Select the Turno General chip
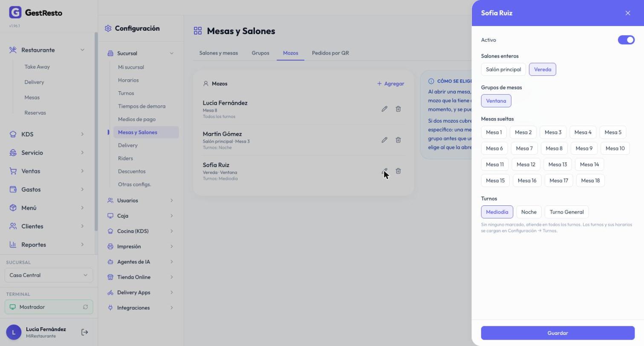Screen dimensions: 644x346 tap(566, 212)
